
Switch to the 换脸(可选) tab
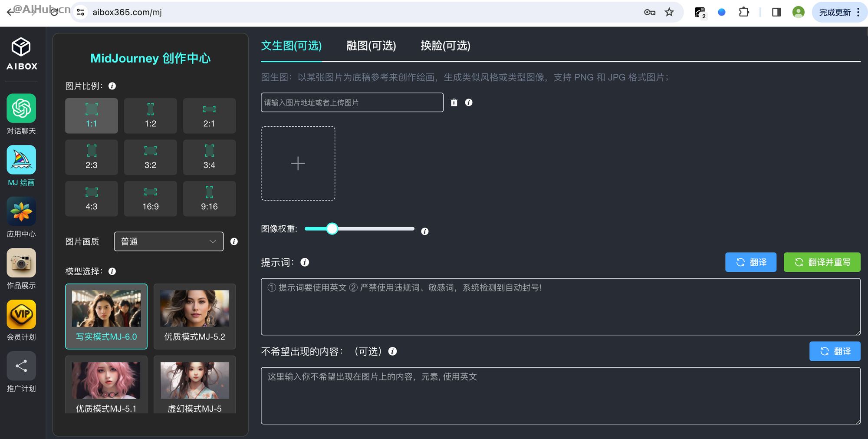(445, 46)
